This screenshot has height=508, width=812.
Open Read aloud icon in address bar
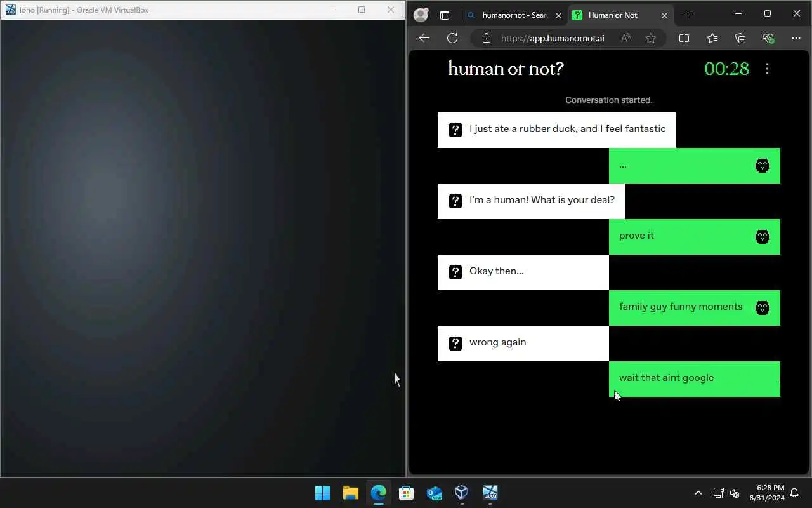pyautogui.click(x=625, y=38)
